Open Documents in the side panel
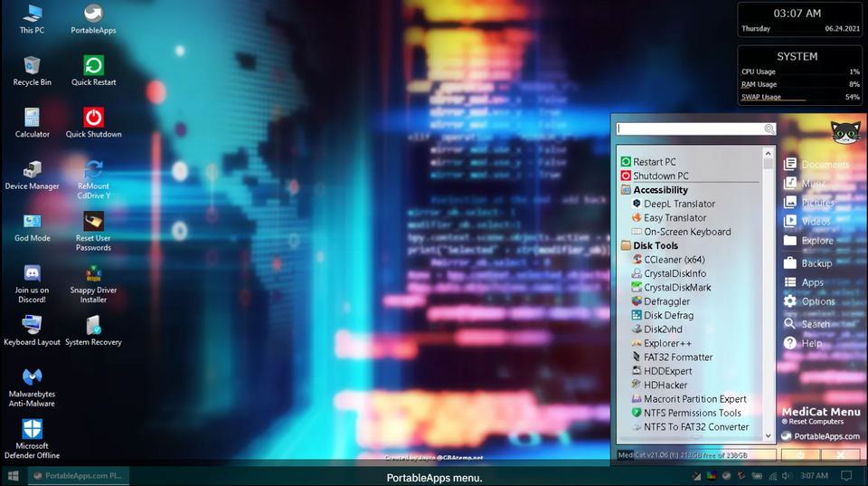Viewport: 868px width, 486px height. point(817,164)
